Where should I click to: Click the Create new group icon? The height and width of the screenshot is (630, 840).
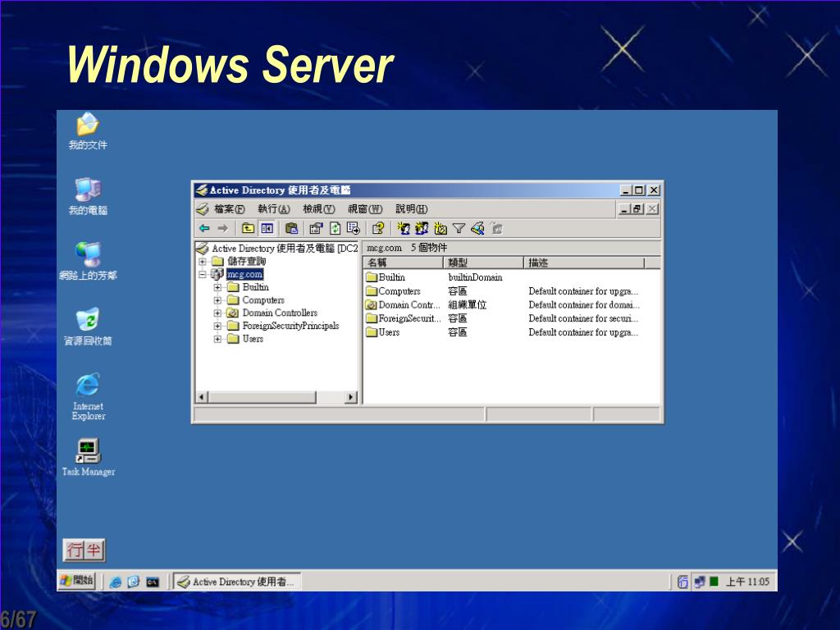click(422, 228)
